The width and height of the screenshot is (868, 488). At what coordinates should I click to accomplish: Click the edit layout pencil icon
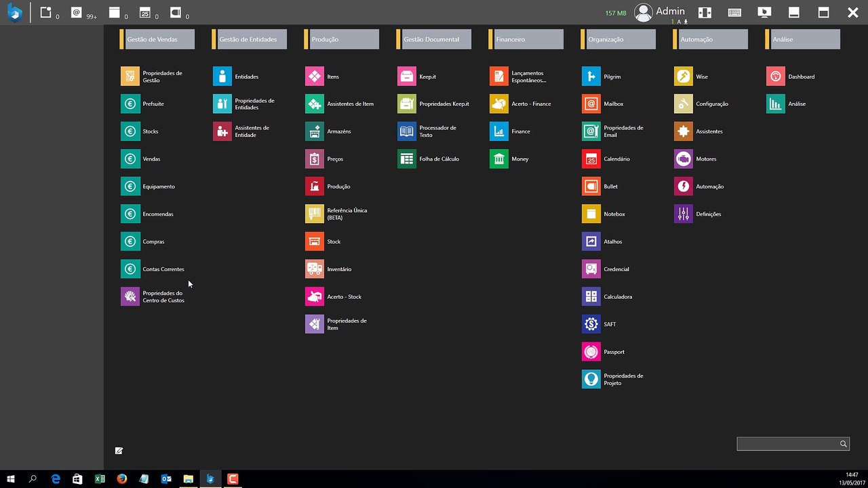click(x=119, y=450)
